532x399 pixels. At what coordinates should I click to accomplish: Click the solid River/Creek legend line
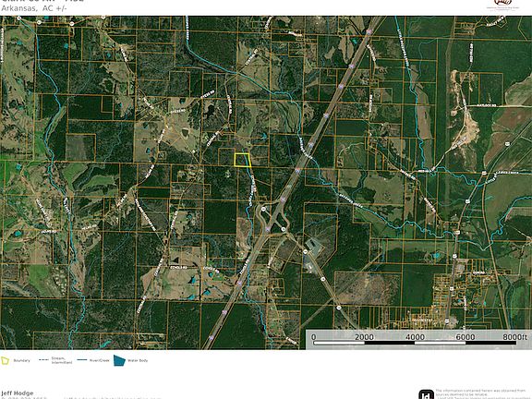(x=82, y=360)
